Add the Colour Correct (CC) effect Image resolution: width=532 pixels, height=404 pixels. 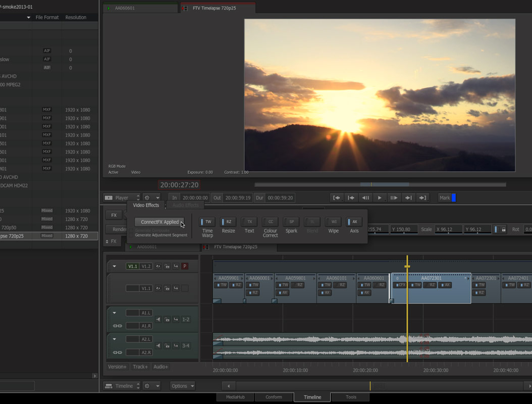click(270, 222)
